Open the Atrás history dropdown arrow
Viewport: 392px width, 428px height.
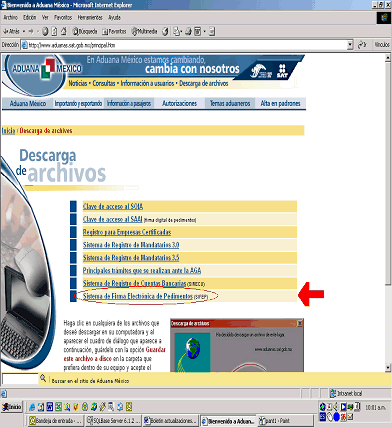point(24,32)
